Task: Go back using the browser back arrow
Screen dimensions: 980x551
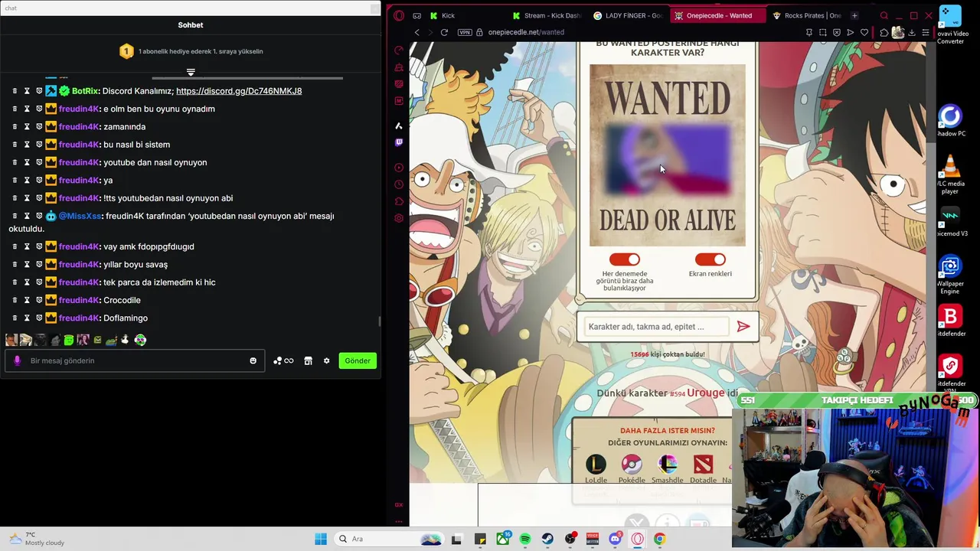Action: point(416,32)
